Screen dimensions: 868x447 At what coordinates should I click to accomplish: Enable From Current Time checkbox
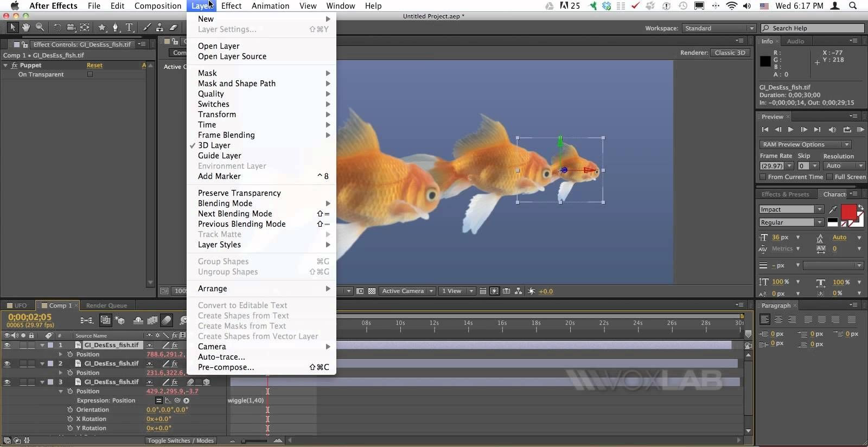pos(763,177)
